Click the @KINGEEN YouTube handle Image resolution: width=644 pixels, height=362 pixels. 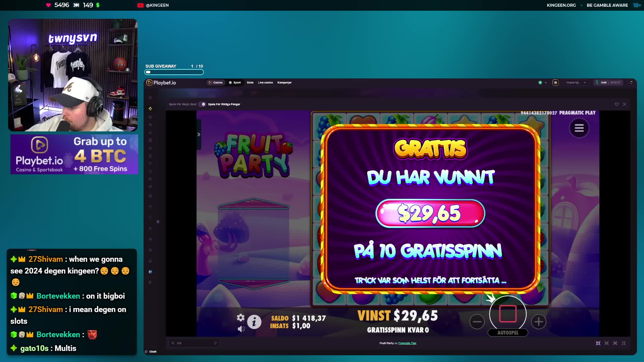click(157, 5)
